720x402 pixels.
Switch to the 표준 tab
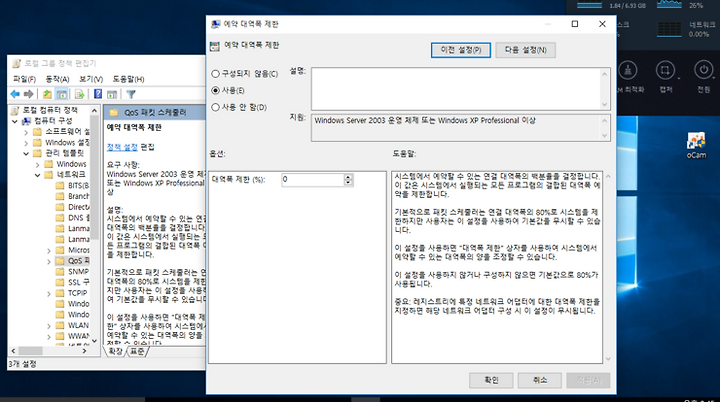pos(137,351)
